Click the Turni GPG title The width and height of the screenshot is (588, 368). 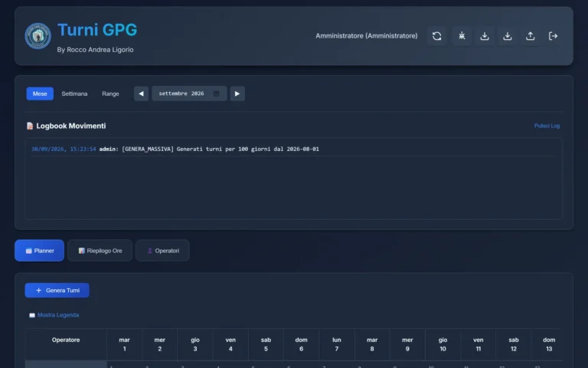[x=97, y=30]
